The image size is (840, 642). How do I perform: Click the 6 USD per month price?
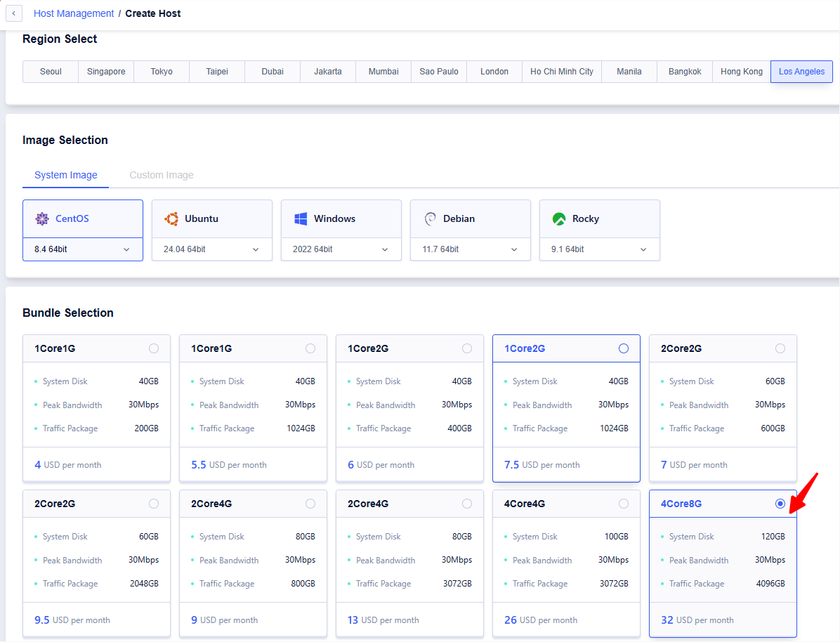(x=381, y=464)
